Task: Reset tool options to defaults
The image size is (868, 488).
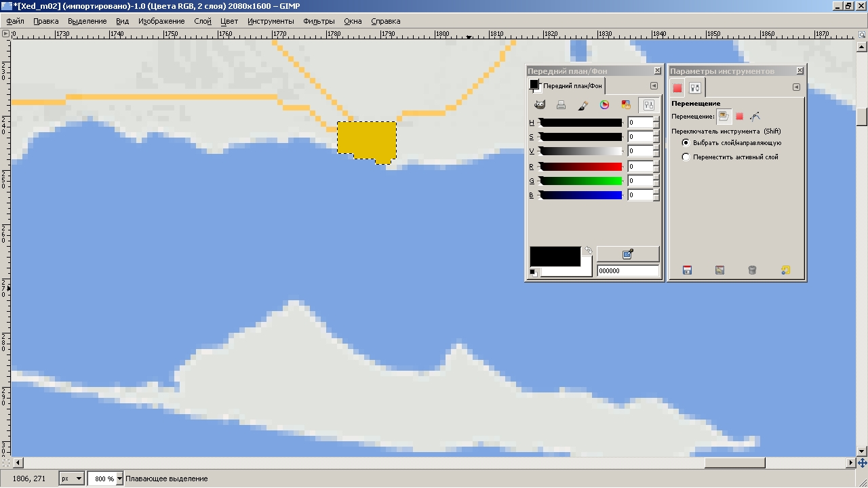Action: click(x=785, y=270)
